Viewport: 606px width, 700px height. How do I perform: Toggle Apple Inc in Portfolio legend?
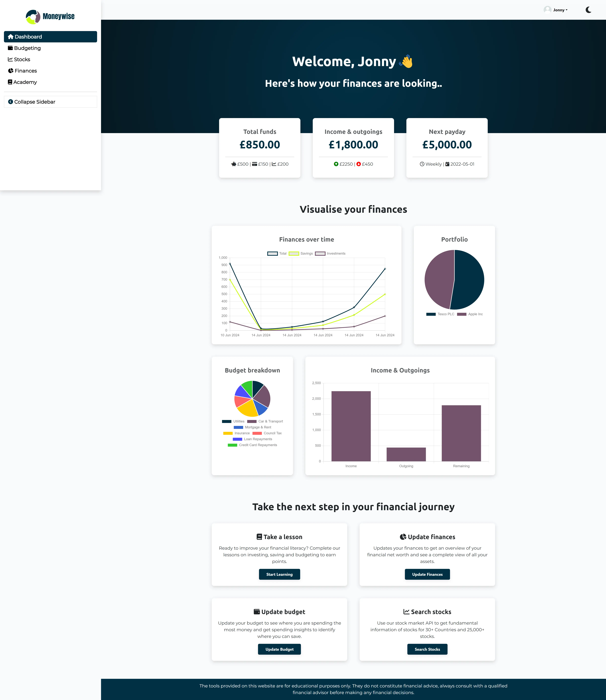pyautogui.click(x=470, y=314)
